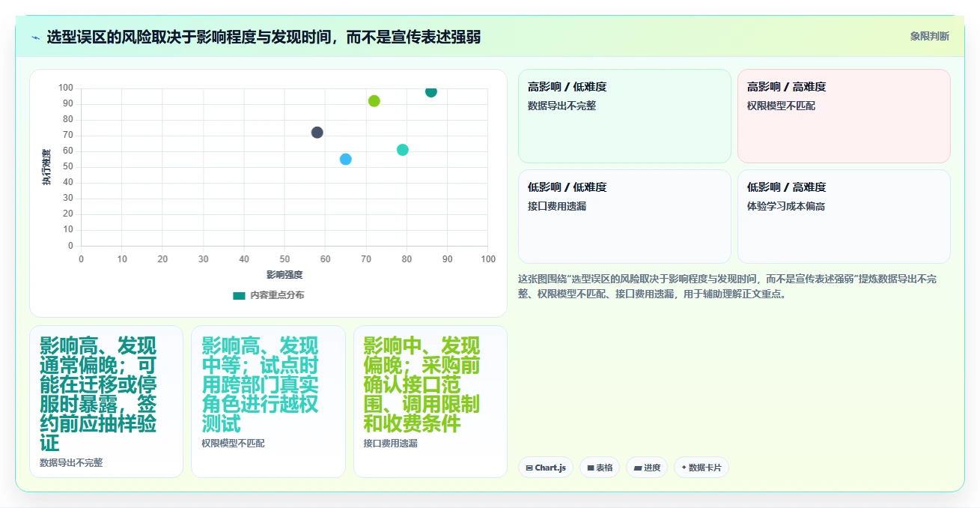Click the sparkle icon in 数据卡片 chip
The image size is (980, 508).
(x=684, y=468)
